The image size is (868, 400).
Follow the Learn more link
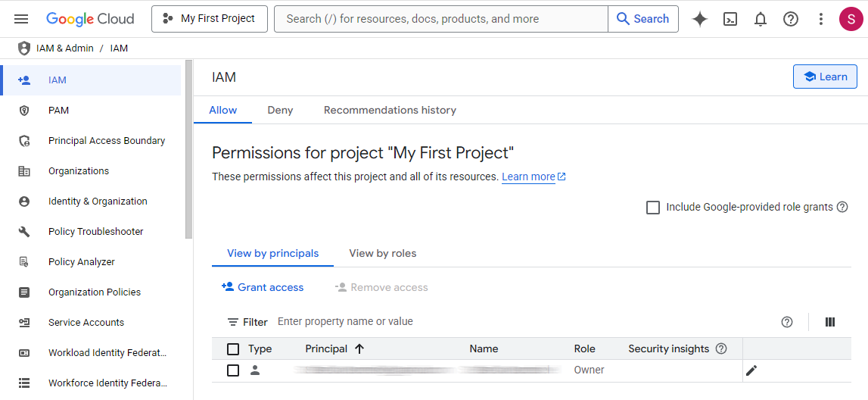tap(534, 177)
